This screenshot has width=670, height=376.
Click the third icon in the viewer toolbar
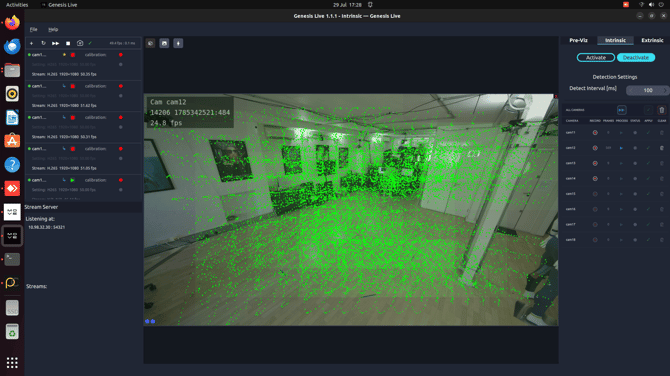pos(178,43)
